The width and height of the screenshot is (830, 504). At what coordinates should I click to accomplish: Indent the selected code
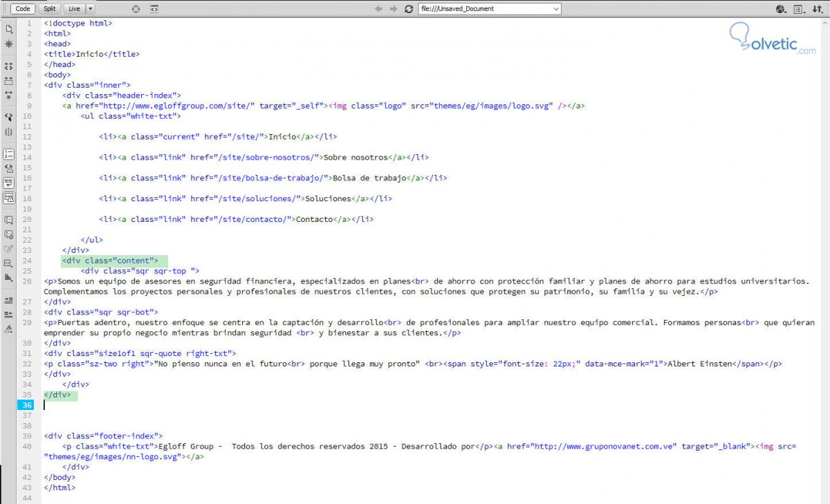[9, 301]
